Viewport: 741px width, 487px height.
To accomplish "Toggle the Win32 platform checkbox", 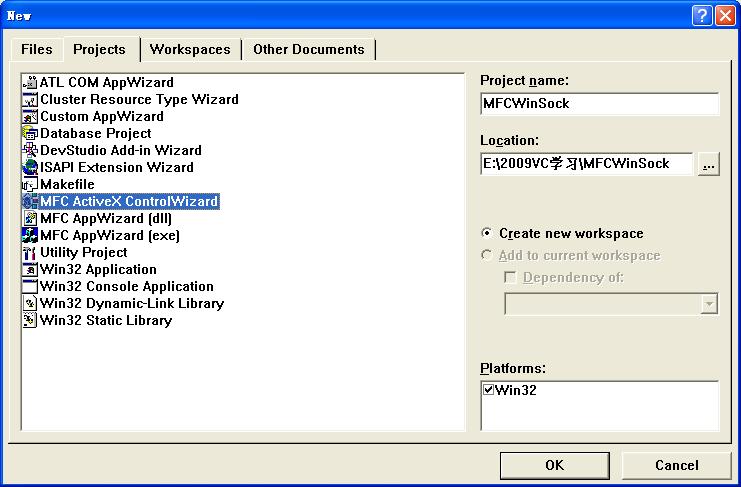I will click(489, 390).
